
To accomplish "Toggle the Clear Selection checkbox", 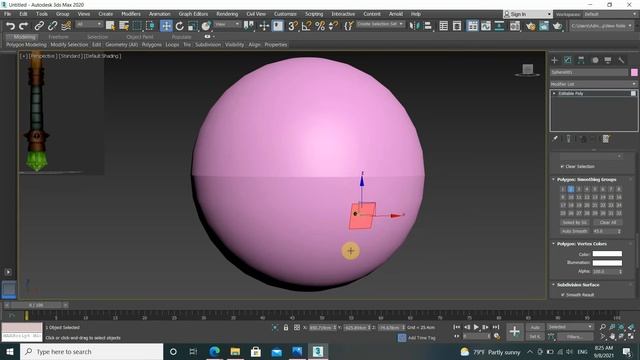I will 562,167.
